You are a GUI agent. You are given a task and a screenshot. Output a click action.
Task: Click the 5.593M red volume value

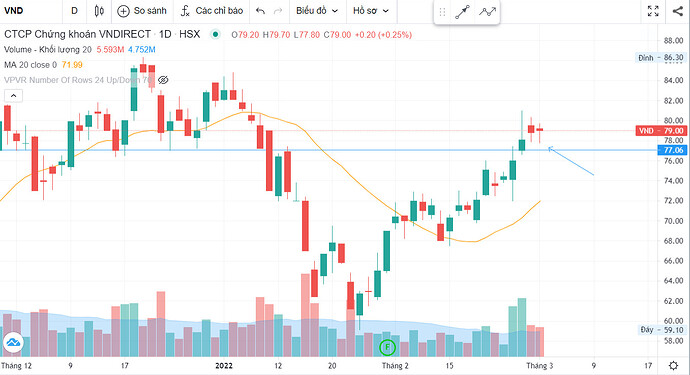click(110, 50)
